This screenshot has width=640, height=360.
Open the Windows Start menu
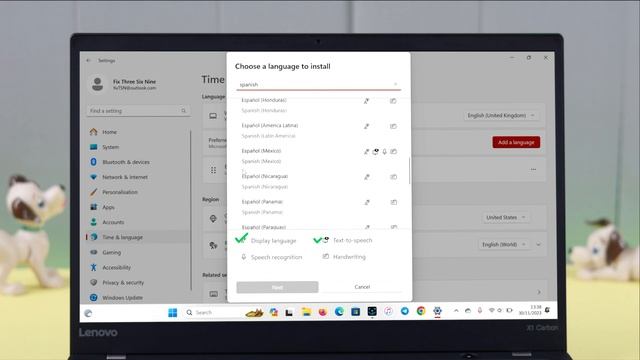(173, 312)
